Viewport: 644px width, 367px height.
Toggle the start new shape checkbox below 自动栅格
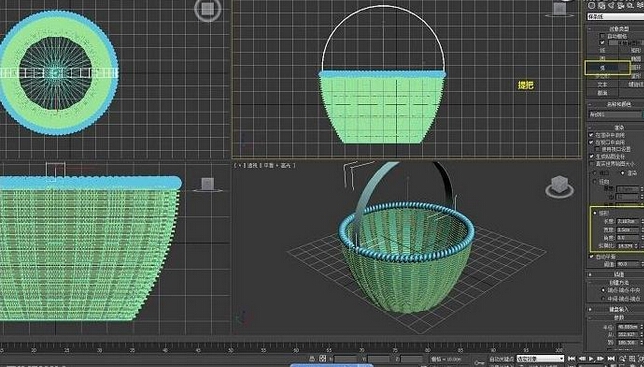[x=602, y=43]
